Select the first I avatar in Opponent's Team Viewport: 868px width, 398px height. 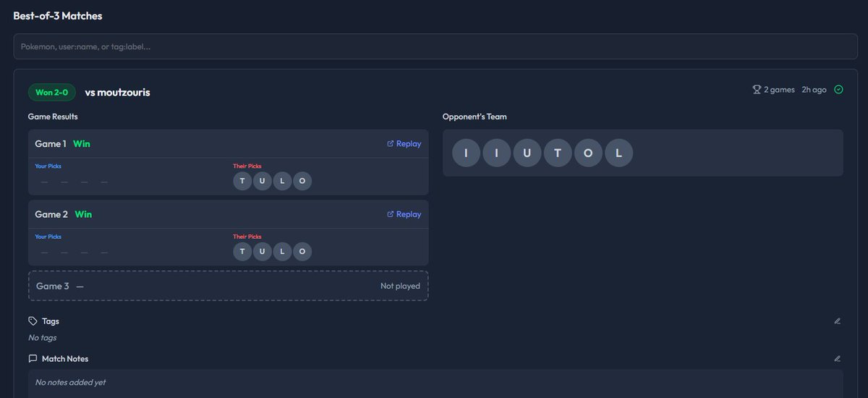pyautogui.click(x=466, y=153)
